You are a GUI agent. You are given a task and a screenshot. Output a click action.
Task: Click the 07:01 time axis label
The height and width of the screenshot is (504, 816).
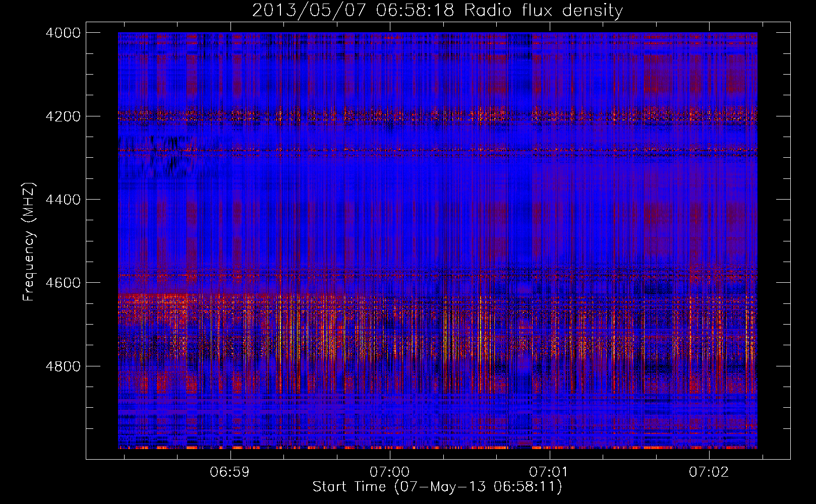(x=549, y=472)
